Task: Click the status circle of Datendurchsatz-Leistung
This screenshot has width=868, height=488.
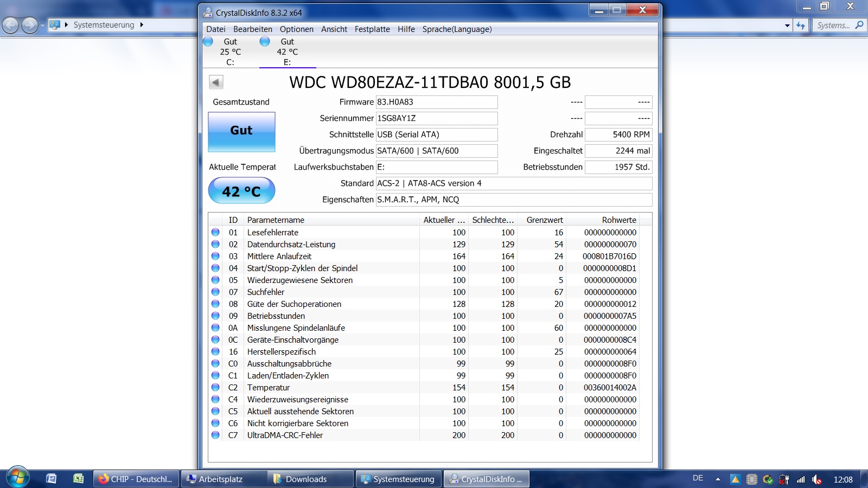Action: [x=215, y=244]
